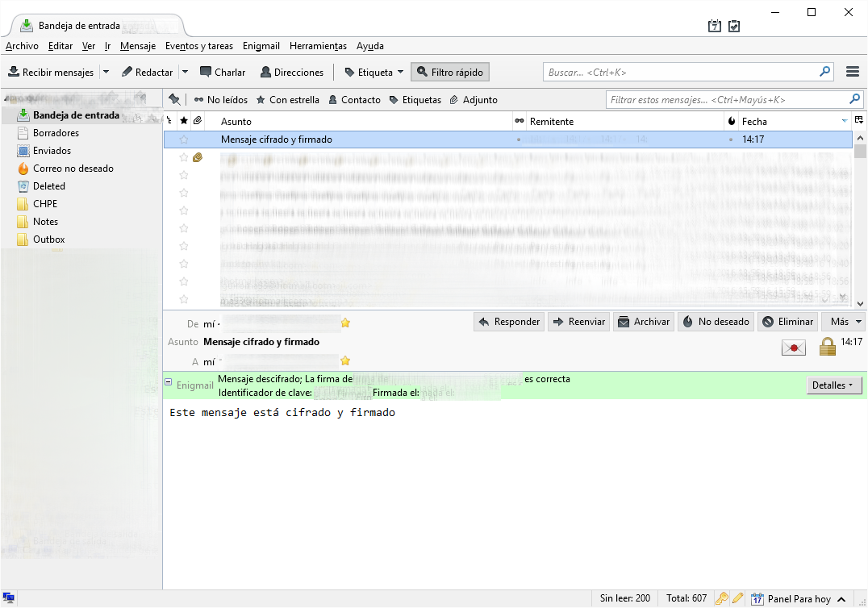Click the Eliminar button

click(x=787, y=322)
